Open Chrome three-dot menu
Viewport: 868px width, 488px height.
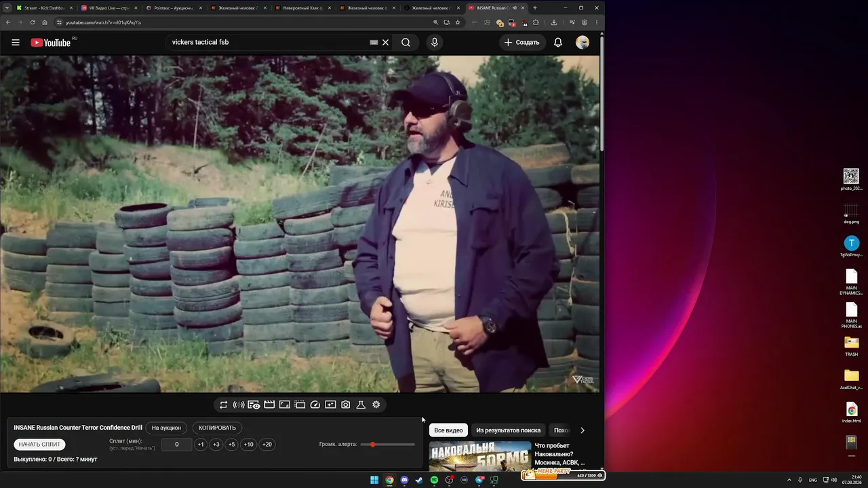(597, 22)
